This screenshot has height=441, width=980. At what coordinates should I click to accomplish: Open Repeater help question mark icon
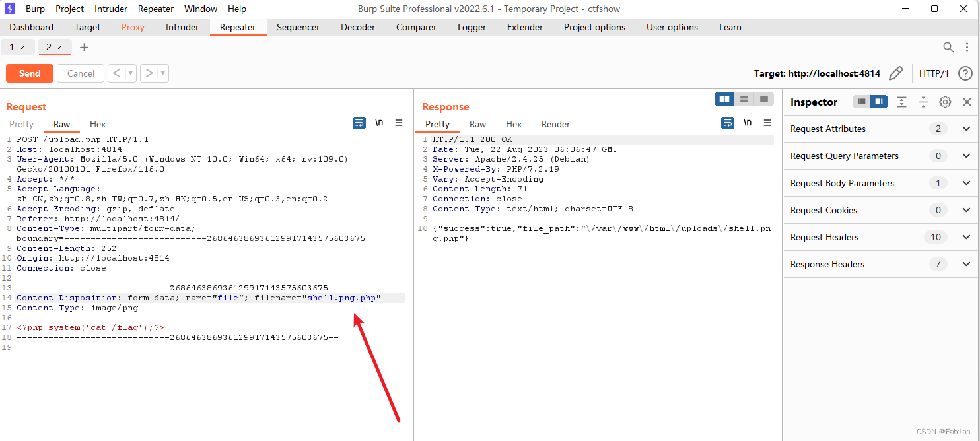point(965,73)
